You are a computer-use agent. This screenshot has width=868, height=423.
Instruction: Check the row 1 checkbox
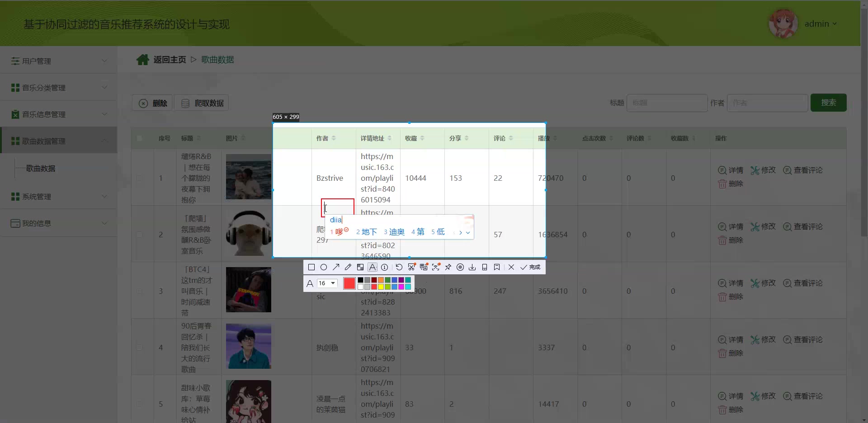pyautogui.click(x=139, y=178)
